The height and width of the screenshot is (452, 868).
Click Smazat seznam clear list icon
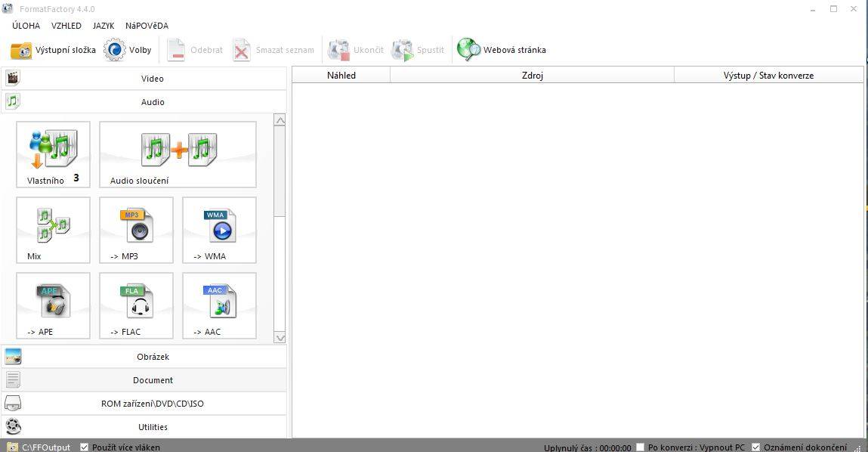(241, 50)
